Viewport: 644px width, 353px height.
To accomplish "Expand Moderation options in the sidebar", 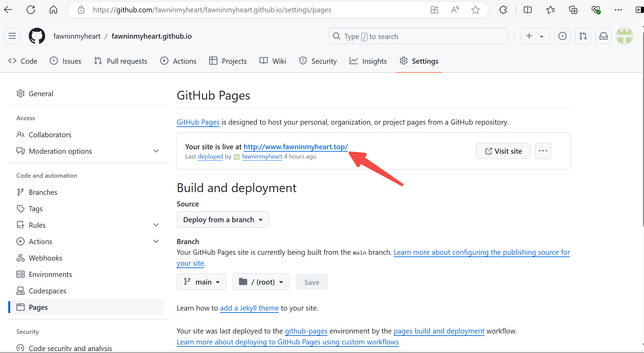I will pos(88,151).
